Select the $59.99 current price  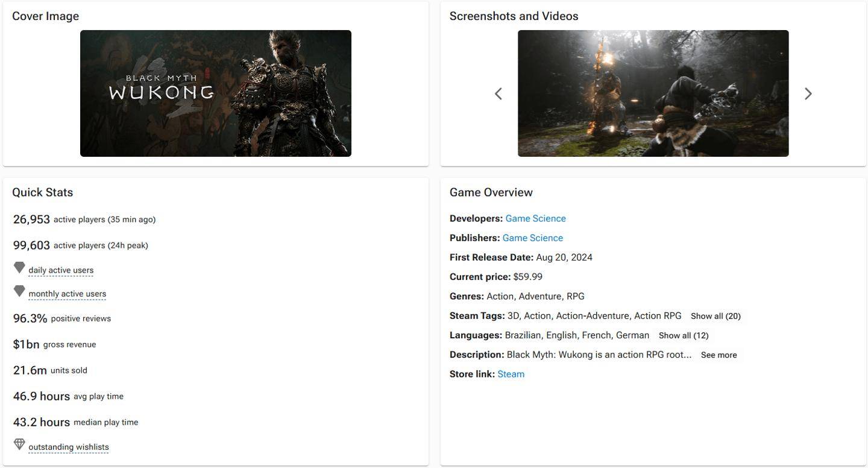pyautogui.click(x=528, y=277)
